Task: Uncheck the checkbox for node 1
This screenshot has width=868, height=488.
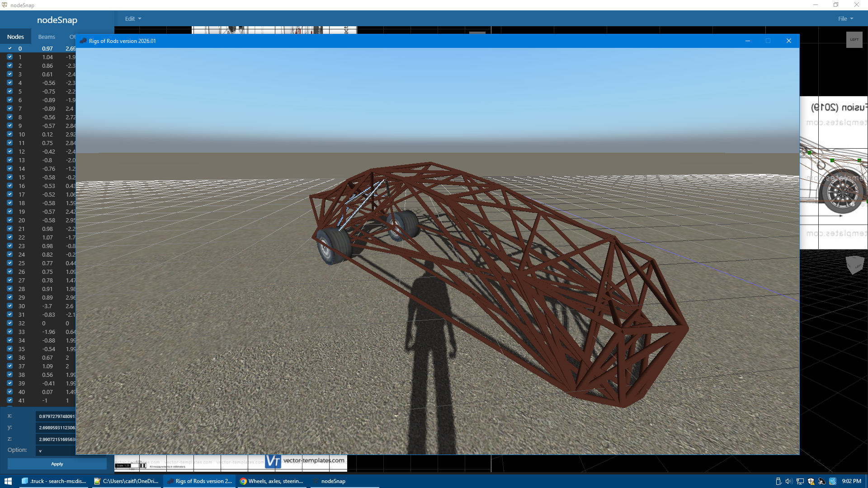Action: point(9,57)
